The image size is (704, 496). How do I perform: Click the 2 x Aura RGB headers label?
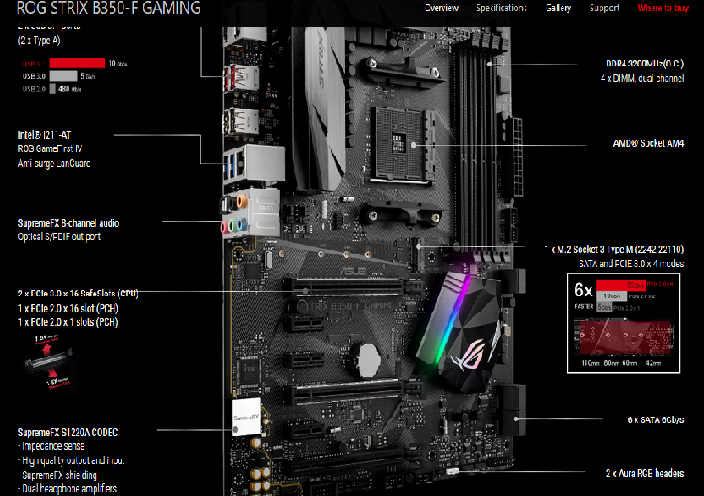645,473
